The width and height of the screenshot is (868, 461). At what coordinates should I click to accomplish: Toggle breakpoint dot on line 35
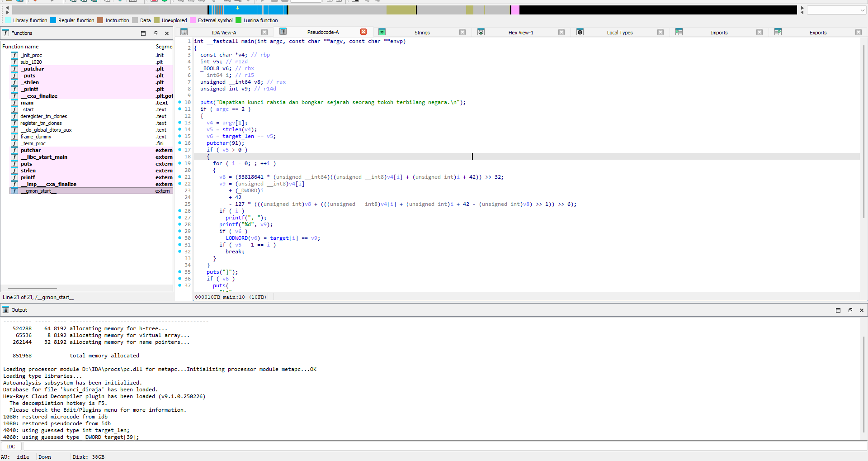pos(179,272)
